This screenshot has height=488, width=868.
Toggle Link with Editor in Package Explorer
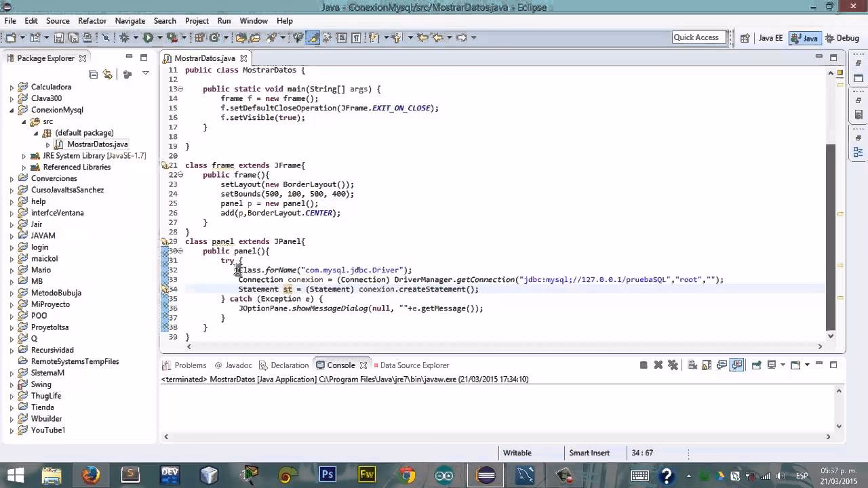(x=107, y=74)
